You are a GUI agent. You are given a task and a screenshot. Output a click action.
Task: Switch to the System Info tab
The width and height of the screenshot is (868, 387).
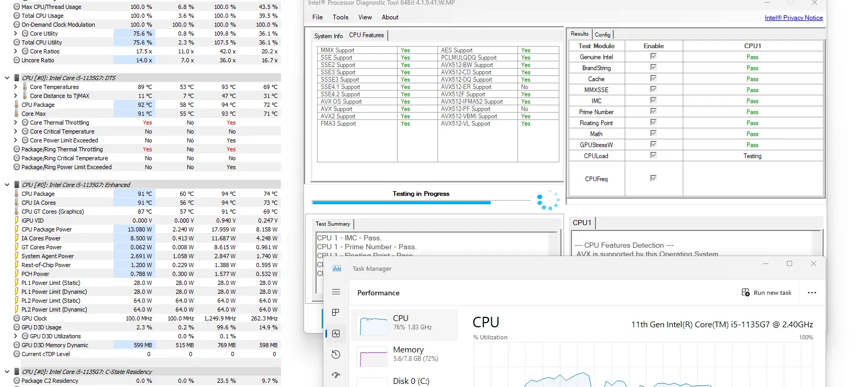point(329,36)
